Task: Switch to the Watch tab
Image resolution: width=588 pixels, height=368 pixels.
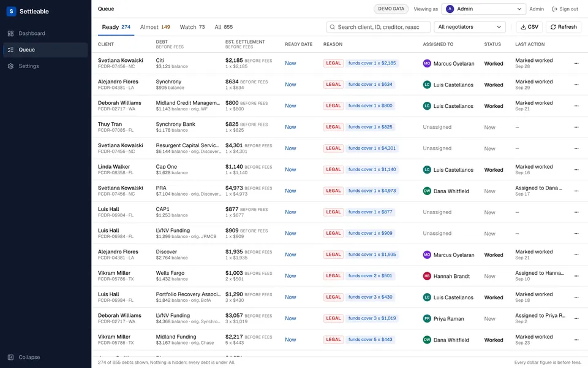Action: [x=192, y=27]
